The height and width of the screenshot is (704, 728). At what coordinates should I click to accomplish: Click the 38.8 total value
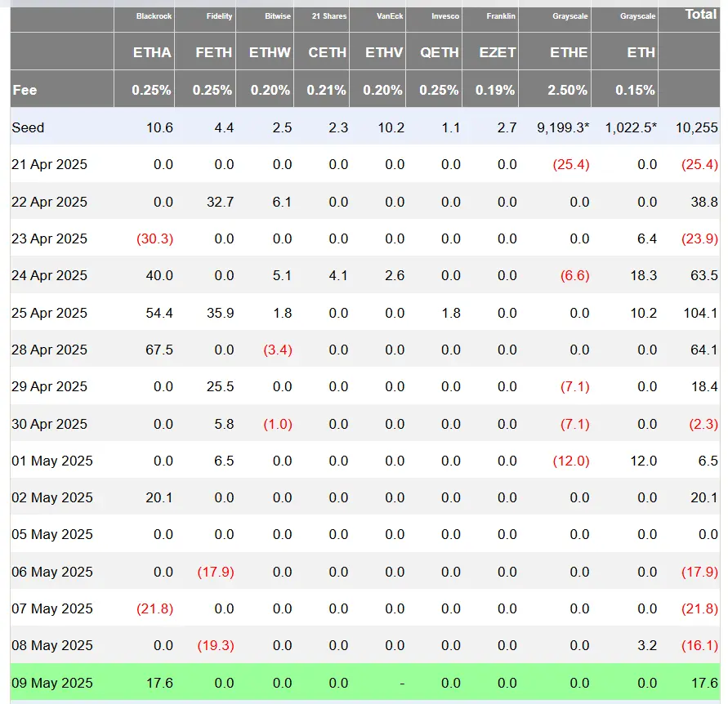pos(704,202)
